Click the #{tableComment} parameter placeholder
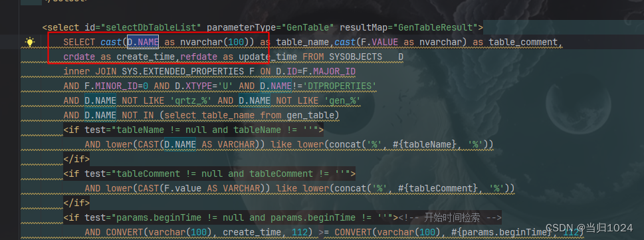Viewport: 644px width, 240px height. tap(440, 189)
